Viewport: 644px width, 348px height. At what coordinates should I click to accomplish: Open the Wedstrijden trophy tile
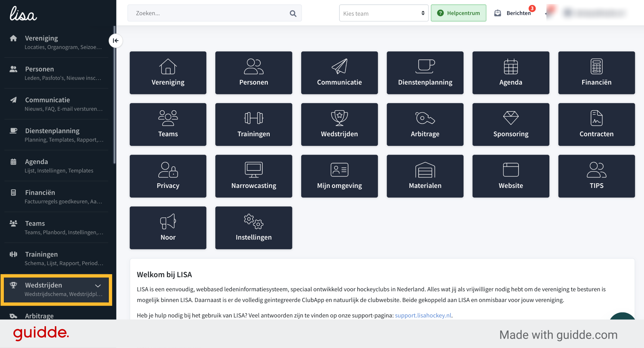(339, 125)
